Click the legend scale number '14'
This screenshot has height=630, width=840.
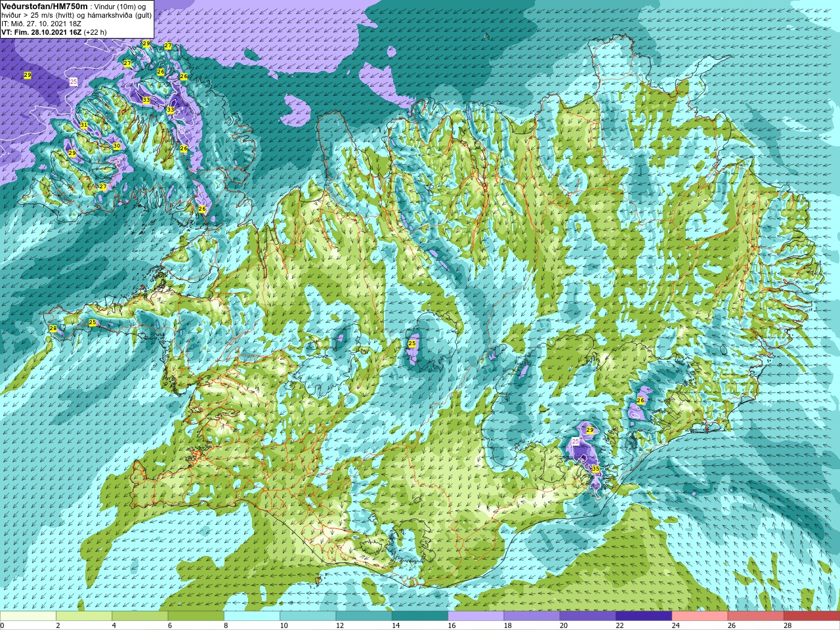(396, 625)
